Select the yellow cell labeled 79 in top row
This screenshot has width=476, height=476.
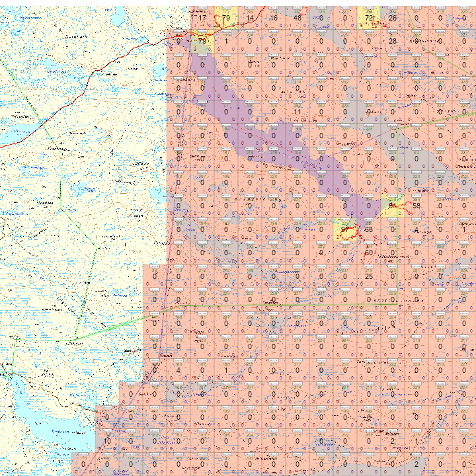pos(226,18)
